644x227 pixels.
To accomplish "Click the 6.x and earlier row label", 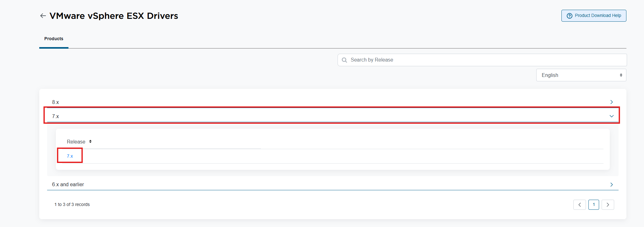I will (x=68, y=185).
